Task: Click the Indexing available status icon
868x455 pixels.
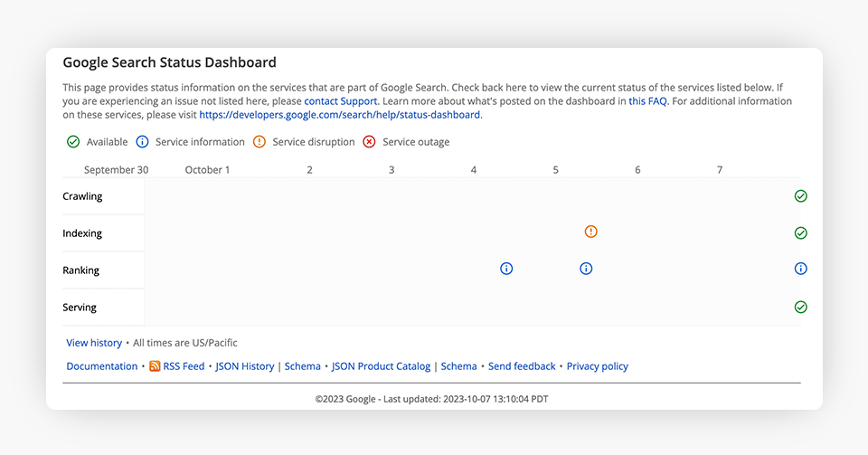Action: [x=800, y=233]
